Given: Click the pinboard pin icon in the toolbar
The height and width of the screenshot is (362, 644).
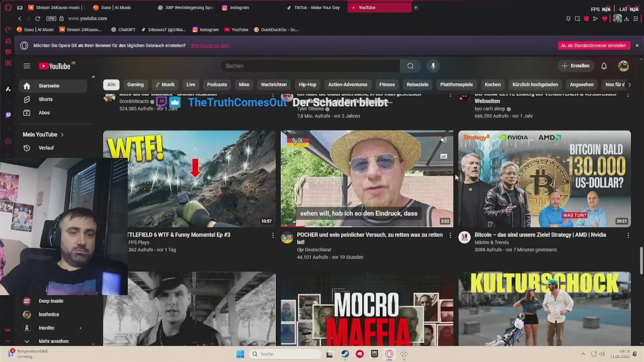Looking at the screenshot, I should pyautogui.click(x=568, y=19).
